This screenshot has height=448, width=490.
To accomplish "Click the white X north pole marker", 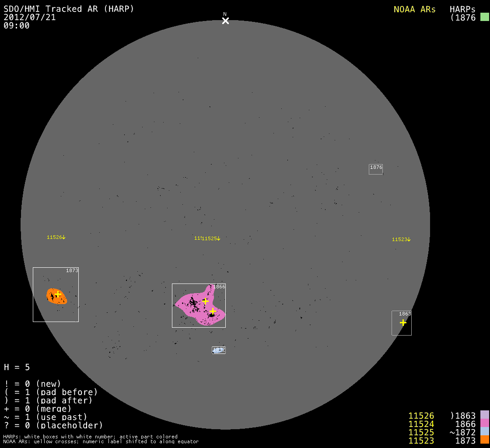I will click(225, 21).
